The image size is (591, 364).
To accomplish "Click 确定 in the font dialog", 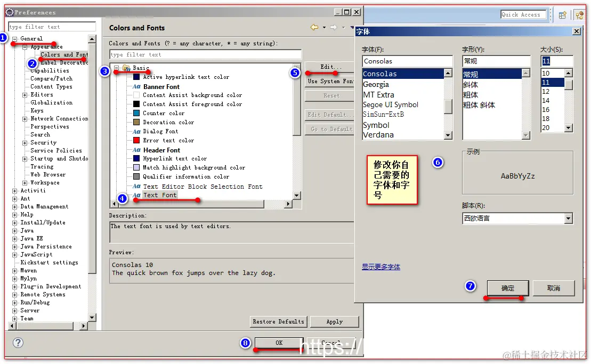I will (508, 288).
